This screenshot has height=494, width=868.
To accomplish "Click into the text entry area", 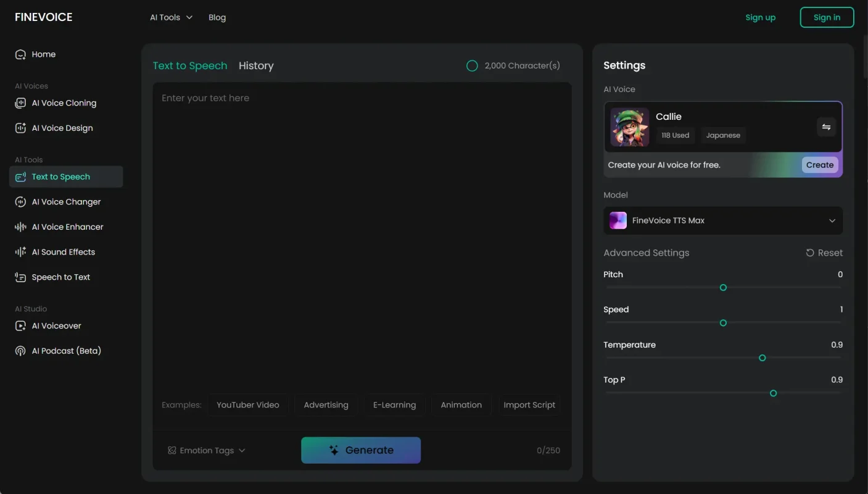I will coord(362,235).
